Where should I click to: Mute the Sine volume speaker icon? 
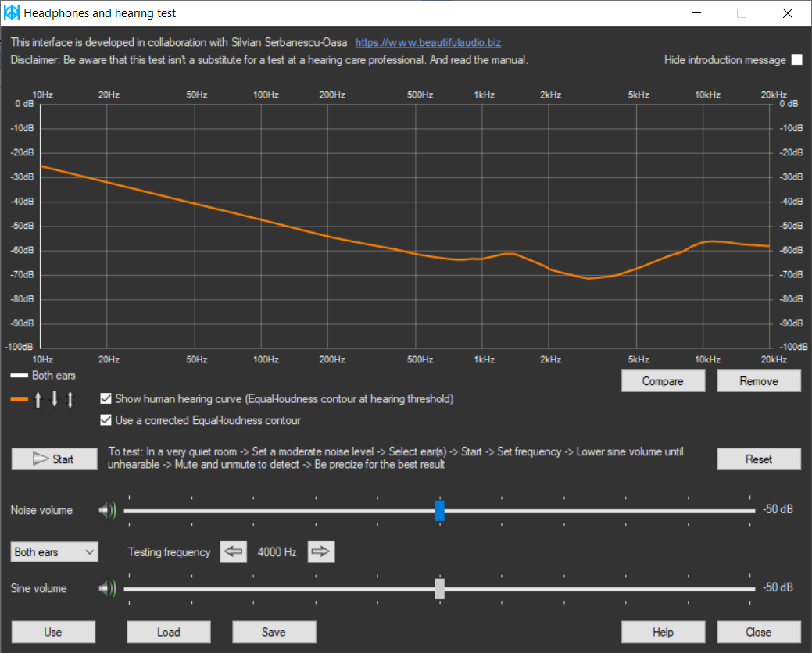107,588
